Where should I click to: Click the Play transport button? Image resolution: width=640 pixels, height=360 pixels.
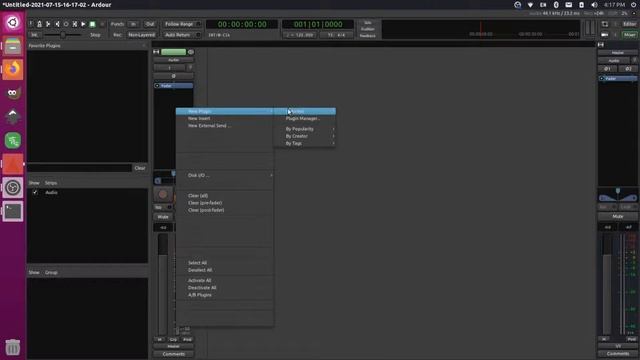point(84,24)
